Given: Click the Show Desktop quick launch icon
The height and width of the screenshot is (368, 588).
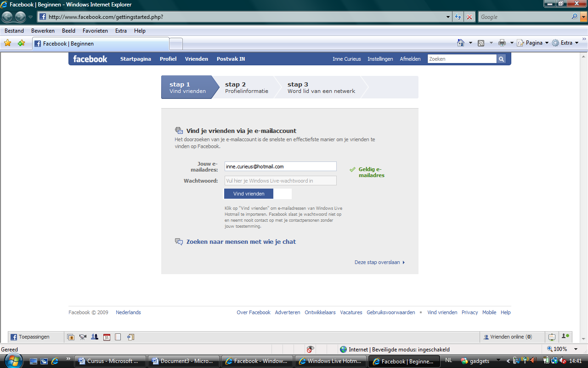Looking at the screenshot, I should 33,361.
